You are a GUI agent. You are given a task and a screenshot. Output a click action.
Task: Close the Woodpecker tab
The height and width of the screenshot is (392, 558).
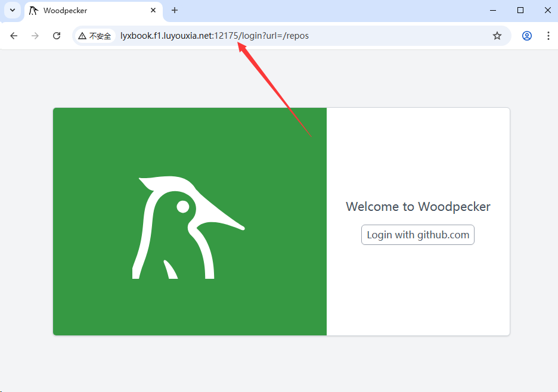click(x=153, y=11)
